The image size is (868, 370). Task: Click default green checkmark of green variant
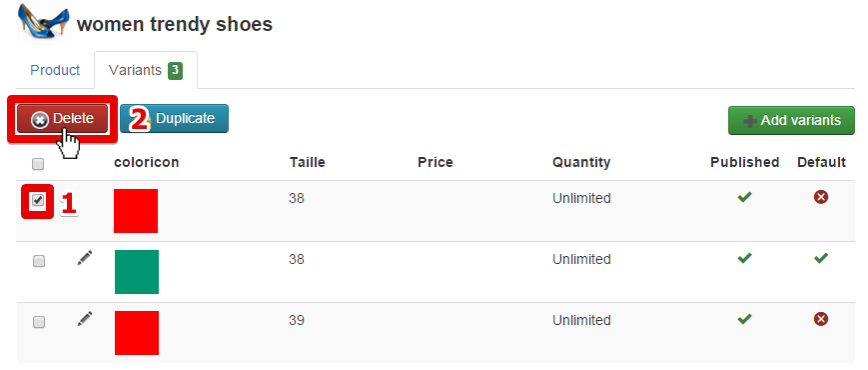point(821,258)
